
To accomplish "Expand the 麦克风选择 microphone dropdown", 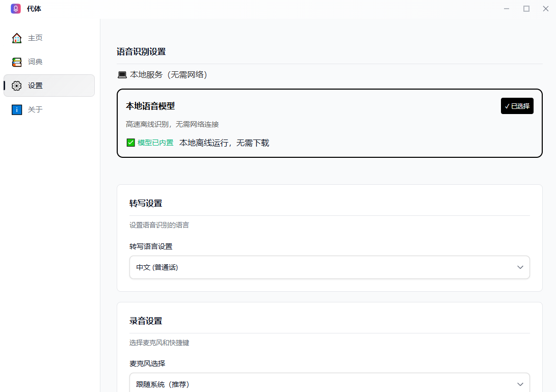I will [329, 384].
